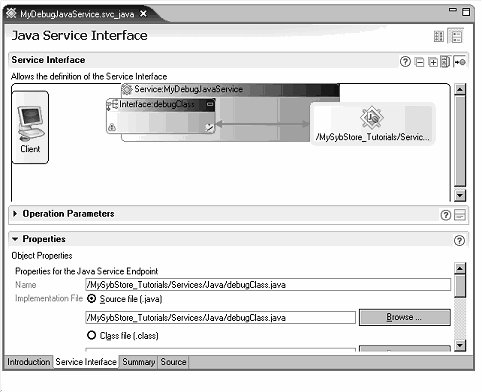The width and height of the screenshot is (482, 392).
Task: Expand all items with the plus icon
Action: pyautogui.click(x=433, y=62)
